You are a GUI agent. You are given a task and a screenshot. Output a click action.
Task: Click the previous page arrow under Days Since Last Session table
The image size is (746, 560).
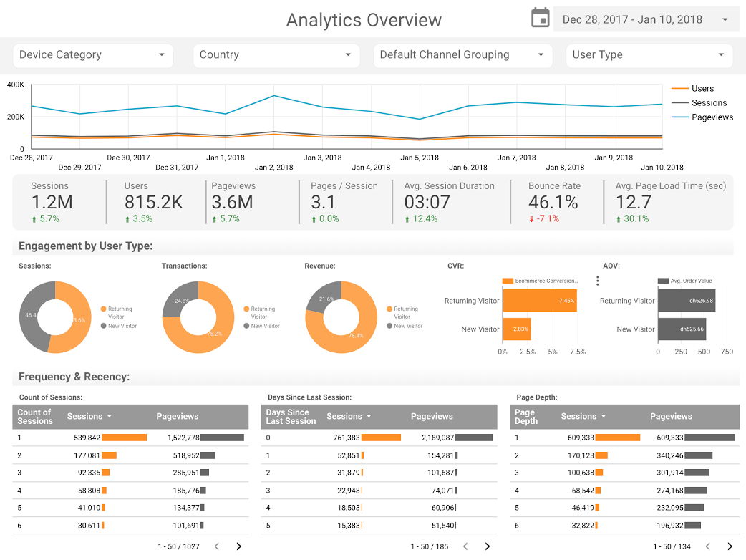point(466,546)
